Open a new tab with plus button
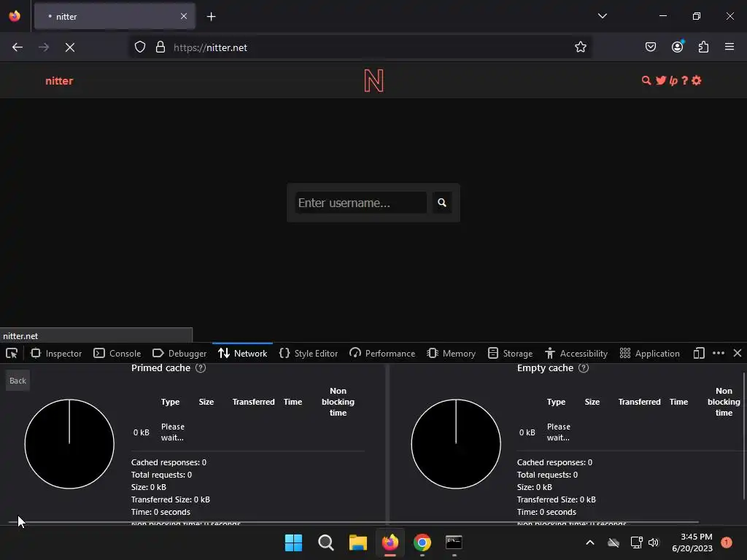This screenshot has width=747, height=560. [211, 17]
